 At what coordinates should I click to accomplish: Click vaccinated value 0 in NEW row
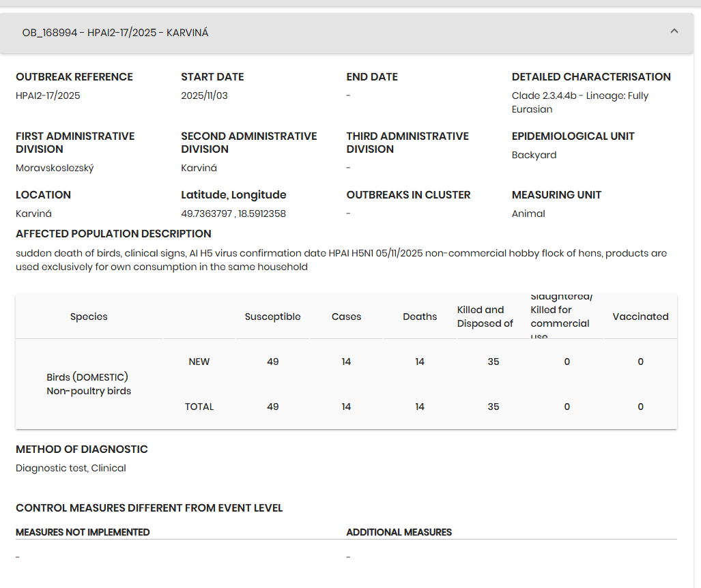click(x=641, y=362)
